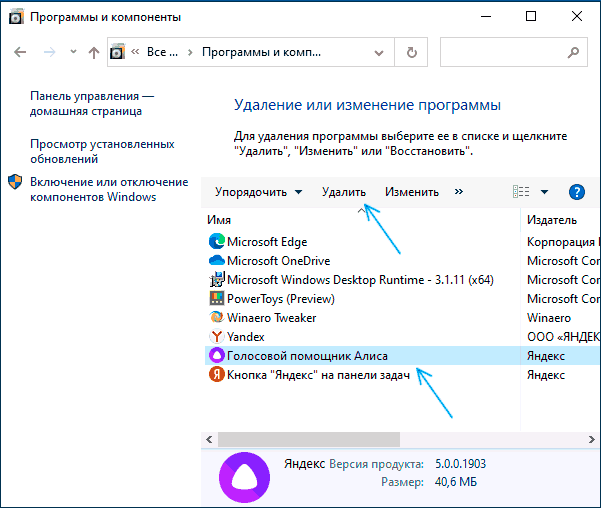Click the address bar control panel icon
601x508 pixels.
[x=117, y=52]
